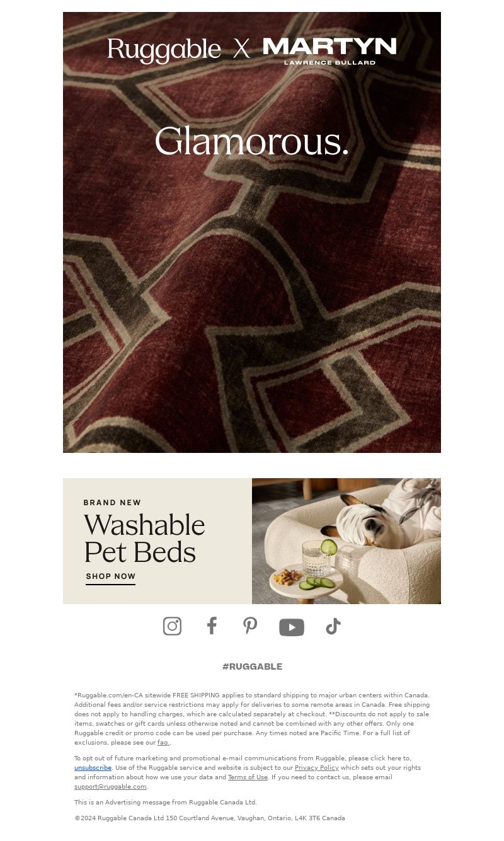Open the Terms of Use link
This screenshot has height=841, width=504.
[x=248, y=777]
